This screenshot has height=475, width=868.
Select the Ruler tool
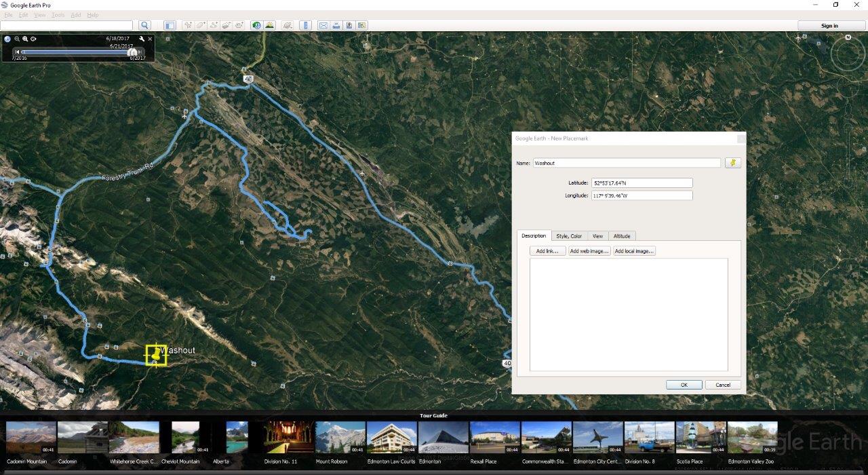tap(305, 26)
